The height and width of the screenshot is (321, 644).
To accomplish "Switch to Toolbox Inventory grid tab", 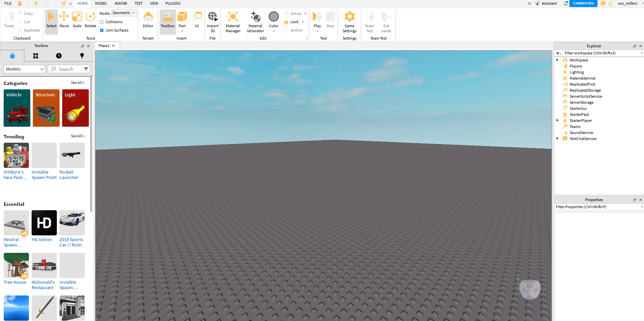I will (36, 56).
